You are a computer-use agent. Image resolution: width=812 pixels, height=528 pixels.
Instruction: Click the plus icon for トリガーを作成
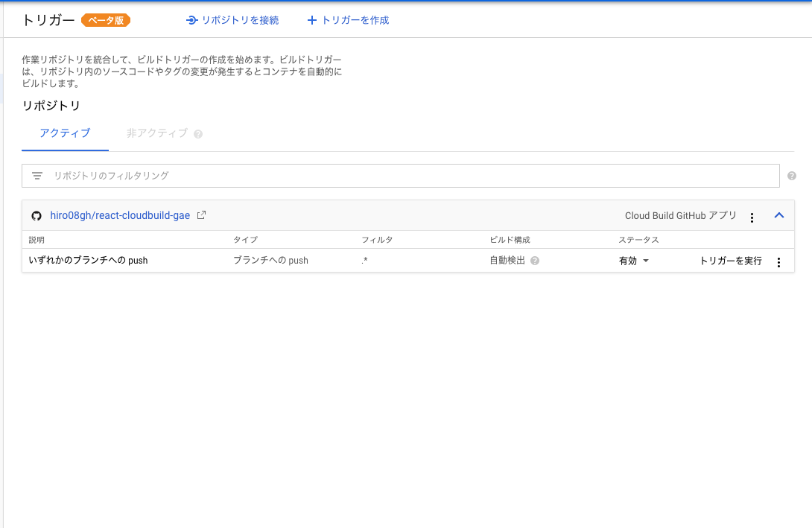pos(311,20)
